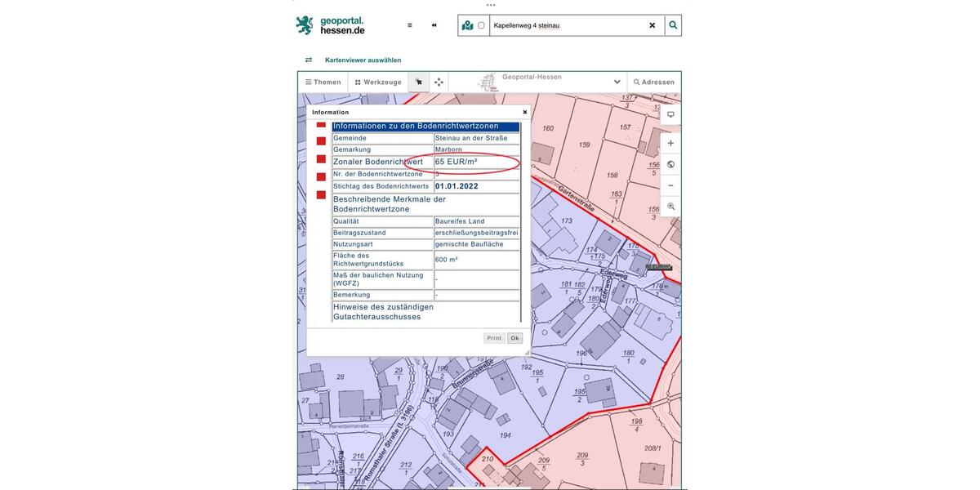Viewport: 980px width, 490px height.
Task: Tick the checkbox next to the search field
Action: tap(481, 25)
